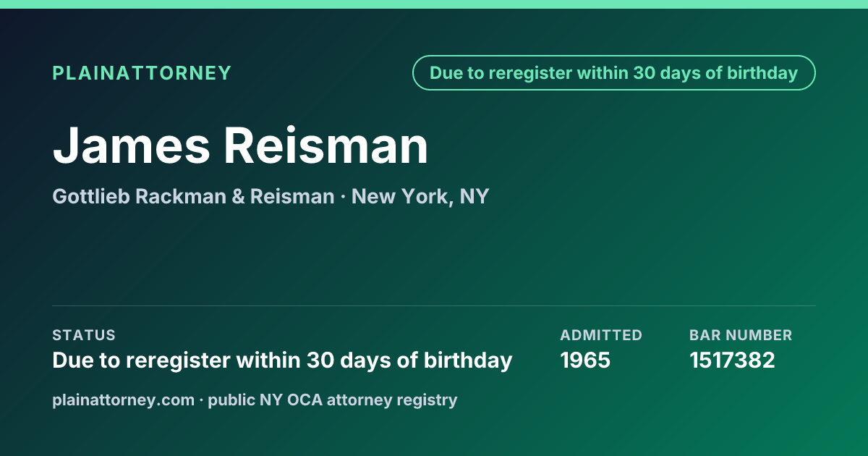The width and height of the screenshot is (868, 456).
Task: Select the outlined reregistration status pill badge
Action: click(x=614, y=73)
